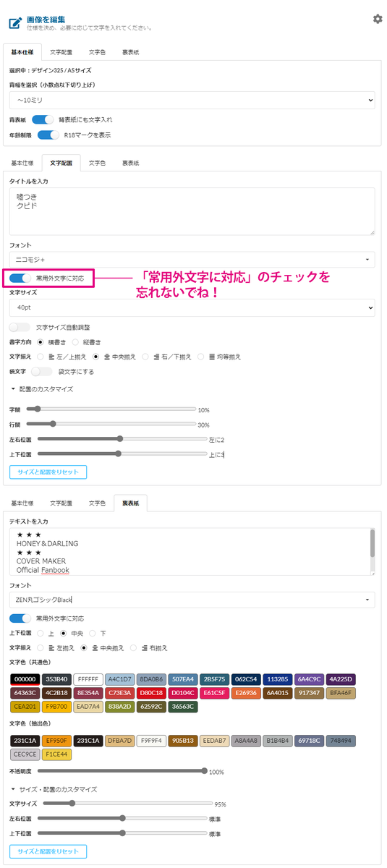Toggle 常用外文字に対応 under the ニコモジ+ font
The width and height of the screenshot is (387, 868).
[x=20, y=278]
